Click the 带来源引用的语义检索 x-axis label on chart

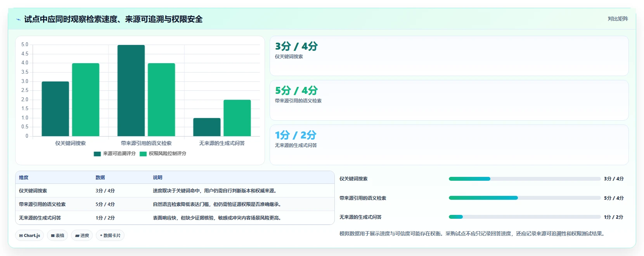point(146,143)
